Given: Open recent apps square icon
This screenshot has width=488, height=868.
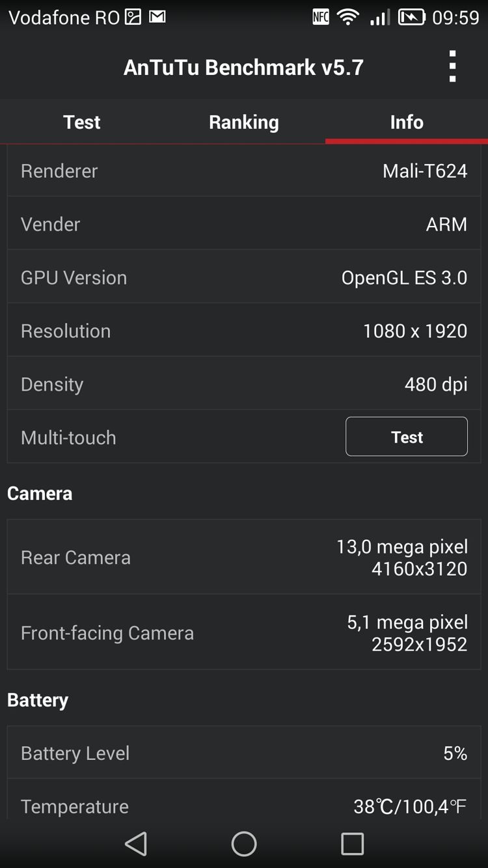Looking at the screenshot, I should click(x=352, y=844).
